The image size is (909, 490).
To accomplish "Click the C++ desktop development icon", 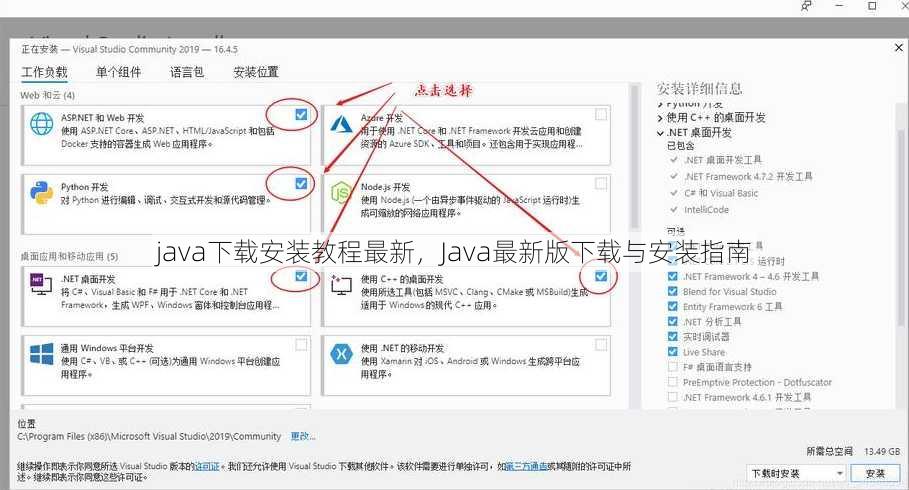I will point(341,285).
